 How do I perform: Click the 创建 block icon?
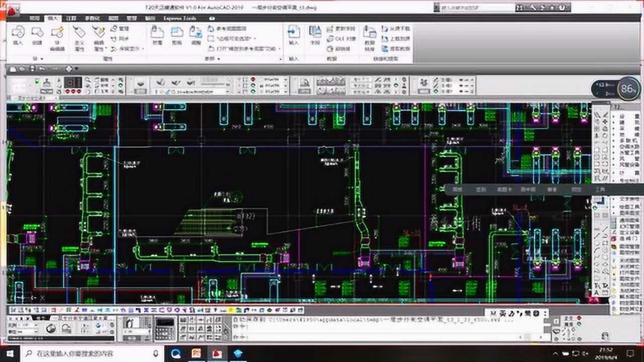tap(38, 33)
